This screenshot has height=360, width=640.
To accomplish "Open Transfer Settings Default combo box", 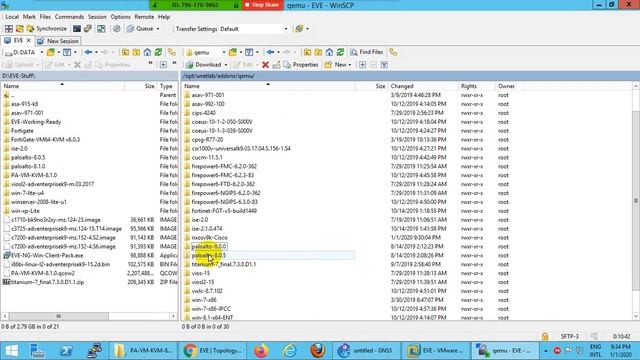I will point(254,29).
